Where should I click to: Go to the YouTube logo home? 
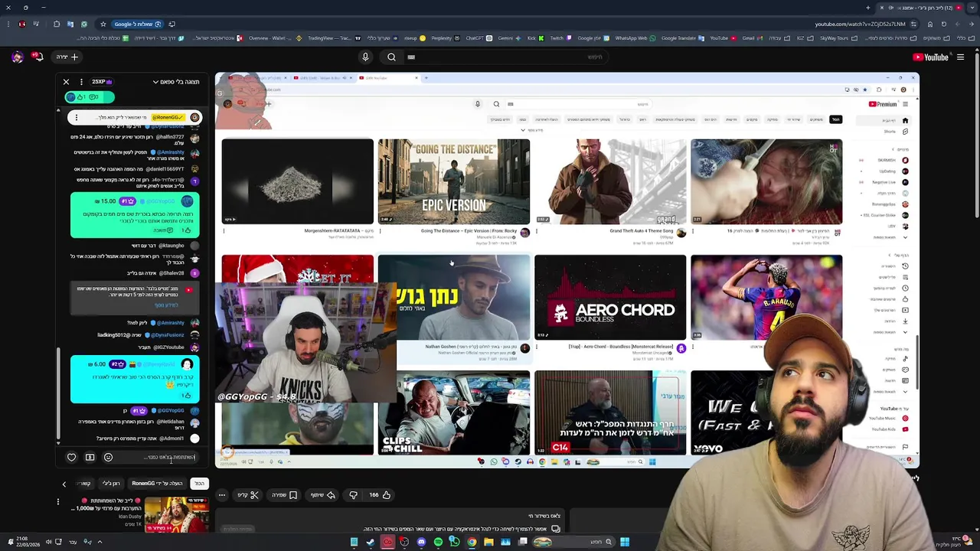[x=931, y=57]
